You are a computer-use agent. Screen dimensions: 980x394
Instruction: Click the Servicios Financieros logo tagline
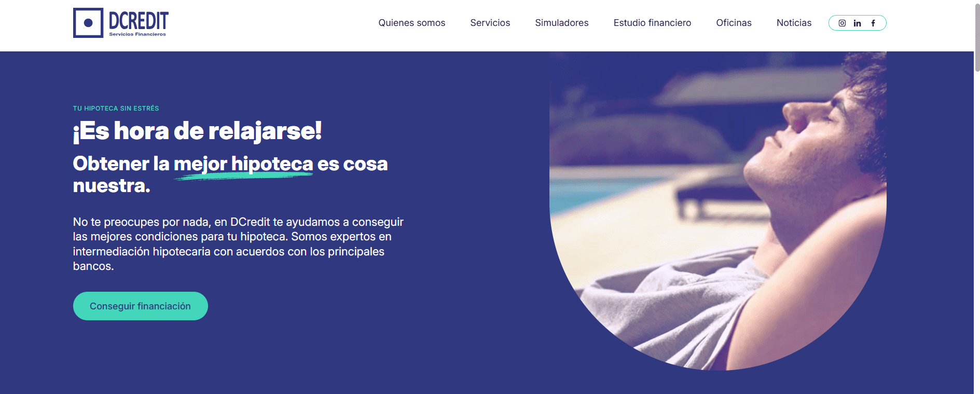click(137, 34)
